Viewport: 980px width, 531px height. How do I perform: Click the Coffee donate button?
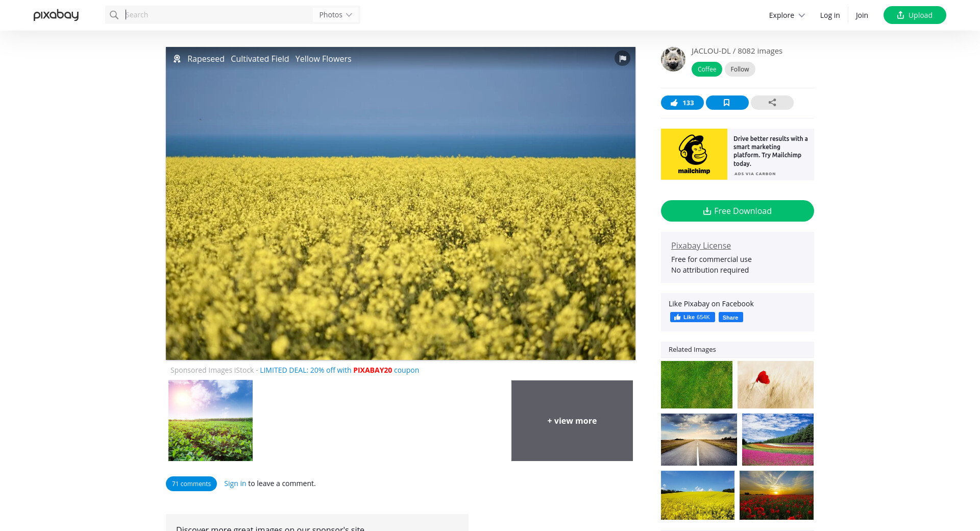pyautogui.click(x=707, y=69)
